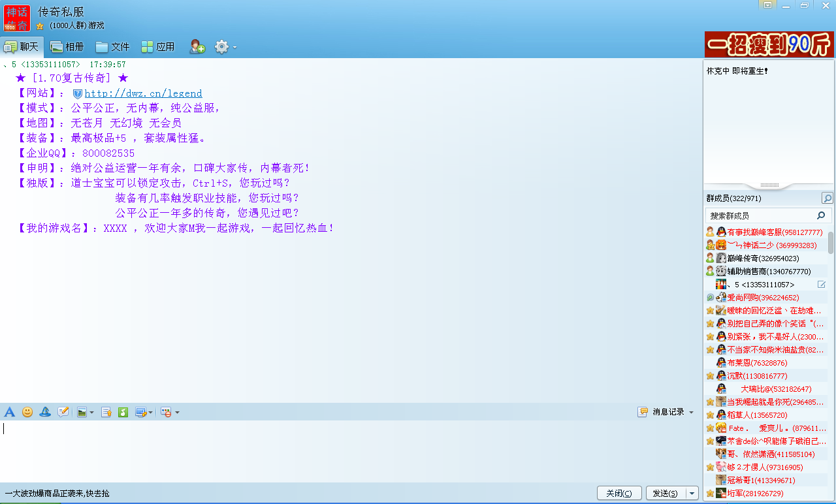The image size is (836, 504).
Task: Select member 不当家不知柴米油盐贵
Action: coord(765,349)
